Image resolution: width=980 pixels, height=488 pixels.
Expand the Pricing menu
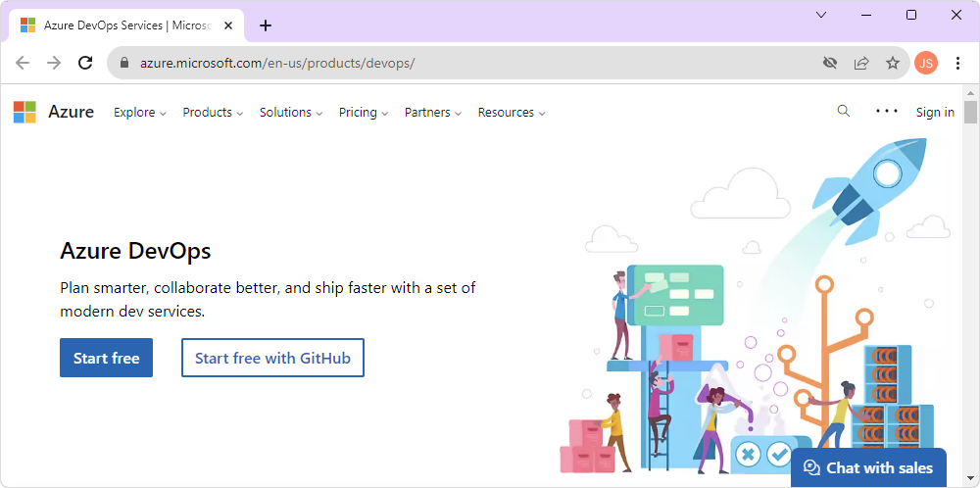[x=364, y=113]
